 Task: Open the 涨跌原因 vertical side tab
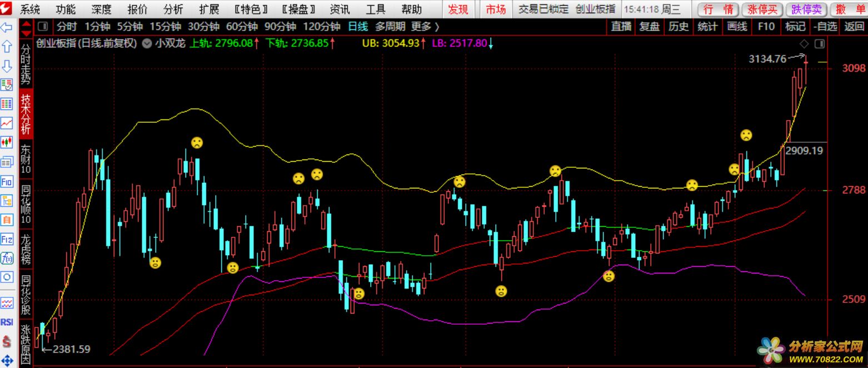[x=26, y=343]
